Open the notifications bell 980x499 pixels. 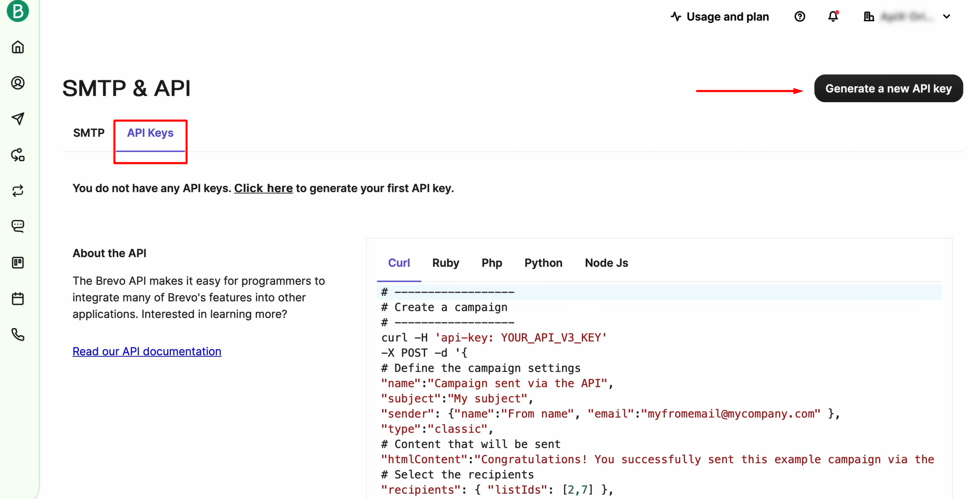click(x=833, y=17)
